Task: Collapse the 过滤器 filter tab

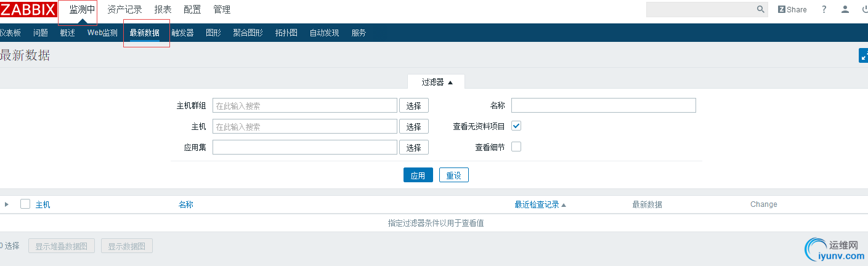Action: (x=437, y=82)
